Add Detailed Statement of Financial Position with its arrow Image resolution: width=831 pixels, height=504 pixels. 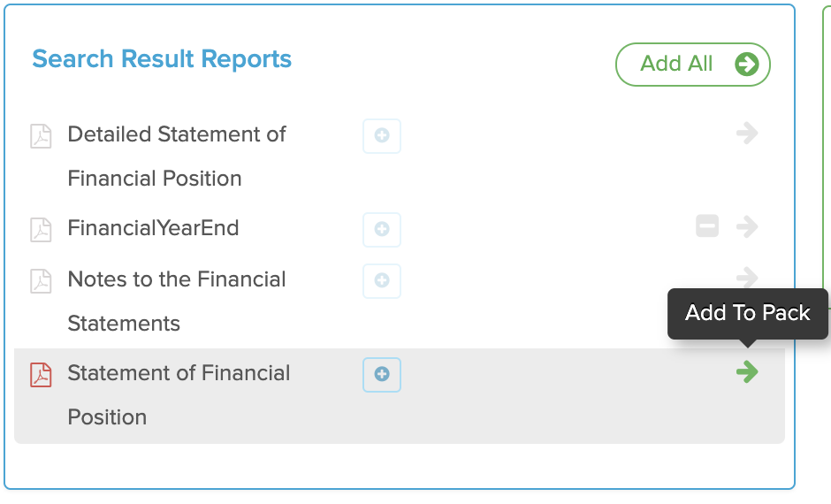click(747, 133)
